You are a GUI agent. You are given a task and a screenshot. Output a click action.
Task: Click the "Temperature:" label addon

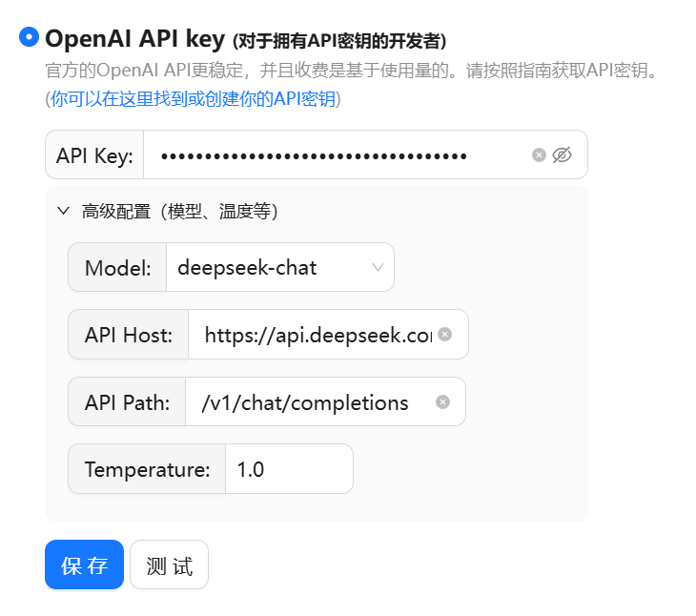click(147, 469)
